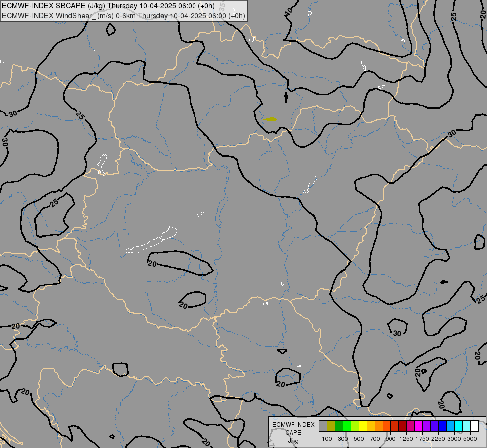Select the dark red legend swatch
487x448 pixels.
(402, 426)
